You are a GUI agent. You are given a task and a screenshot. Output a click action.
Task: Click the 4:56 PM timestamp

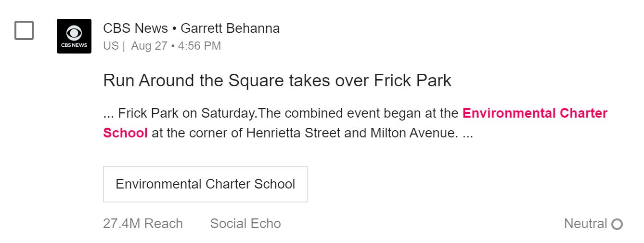coord(199,46)
